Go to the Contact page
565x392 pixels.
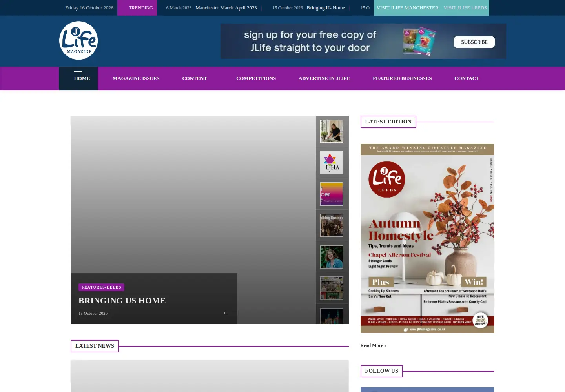coord(467,78)
